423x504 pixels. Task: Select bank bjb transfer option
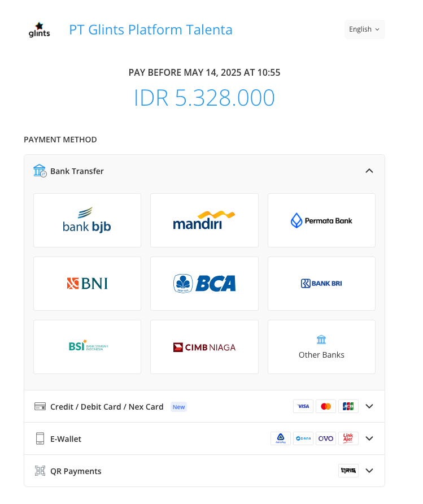pos(87,220)
